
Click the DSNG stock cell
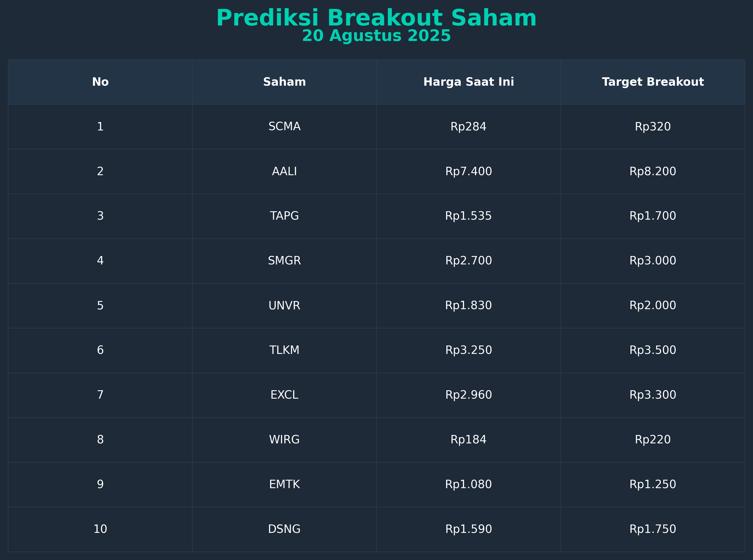284,529
